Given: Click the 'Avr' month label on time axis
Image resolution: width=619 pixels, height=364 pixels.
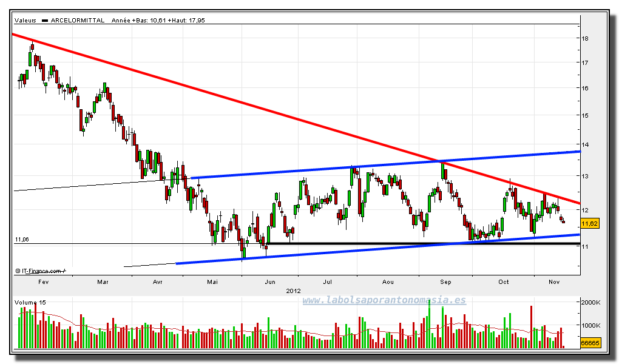Looking at the screenshot, I should pos(158,282).
